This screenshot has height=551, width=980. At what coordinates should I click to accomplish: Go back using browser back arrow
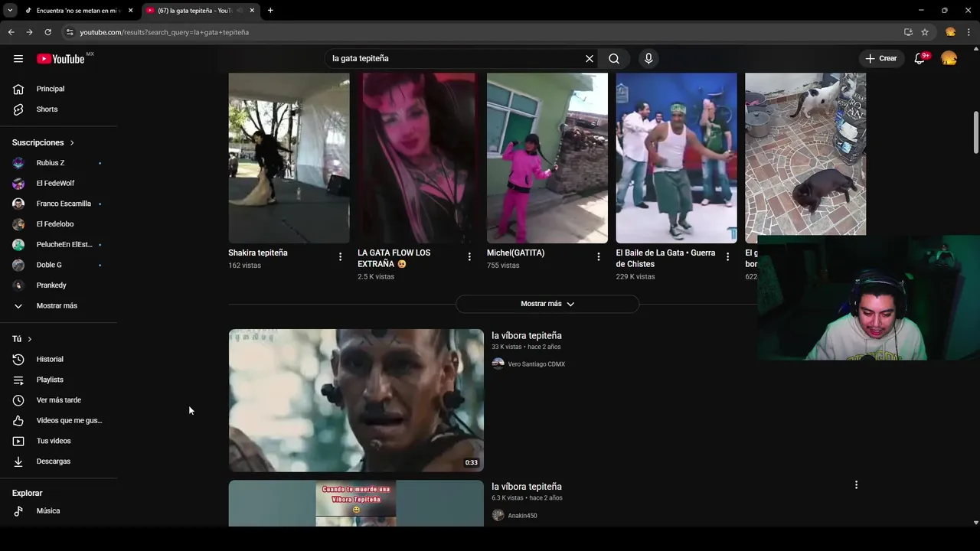coord(11,32)
